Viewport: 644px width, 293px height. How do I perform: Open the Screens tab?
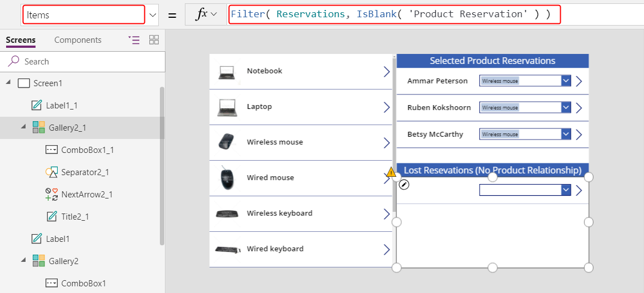tap(21, 41)
